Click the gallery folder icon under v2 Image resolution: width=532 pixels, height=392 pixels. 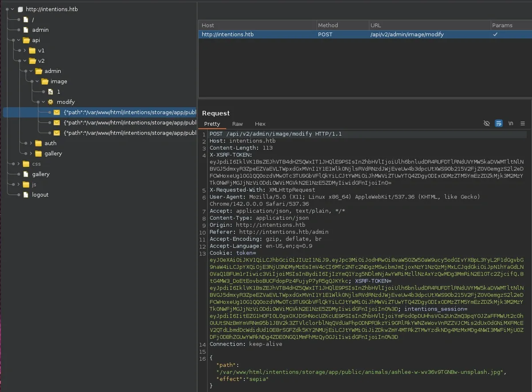(39, 153)
